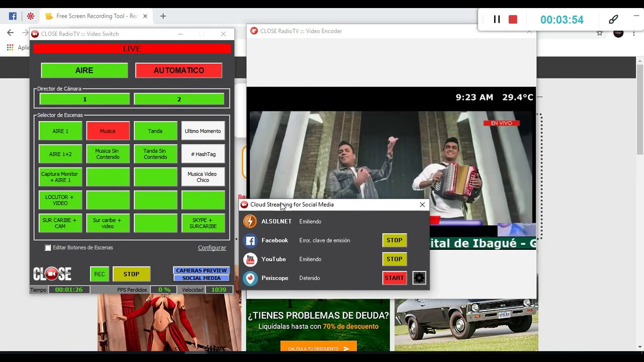Select Musica Sin Contenido scene
This screenshot has width=644, height=362.
[x=108, y=154]
